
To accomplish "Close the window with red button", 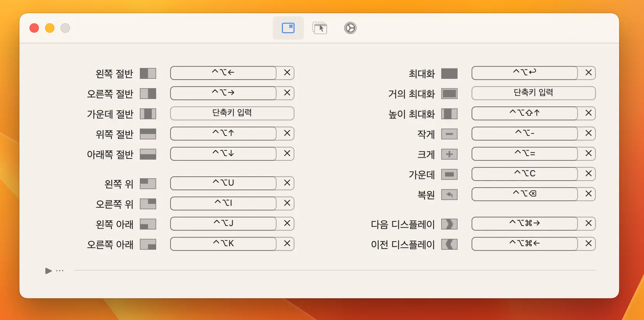I will click(34, 28).
